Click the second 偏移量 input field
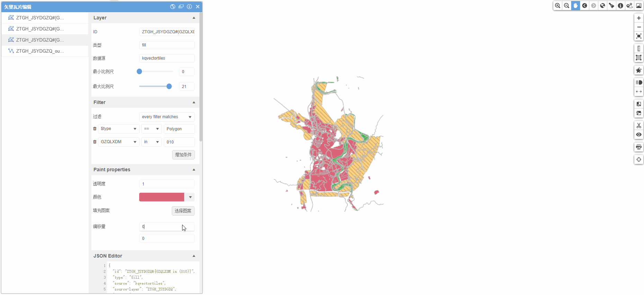 (x=167, y=238)
